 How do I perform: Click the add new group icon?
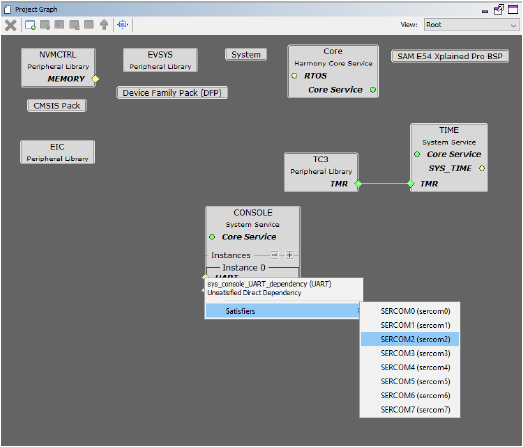click(30, 25)
